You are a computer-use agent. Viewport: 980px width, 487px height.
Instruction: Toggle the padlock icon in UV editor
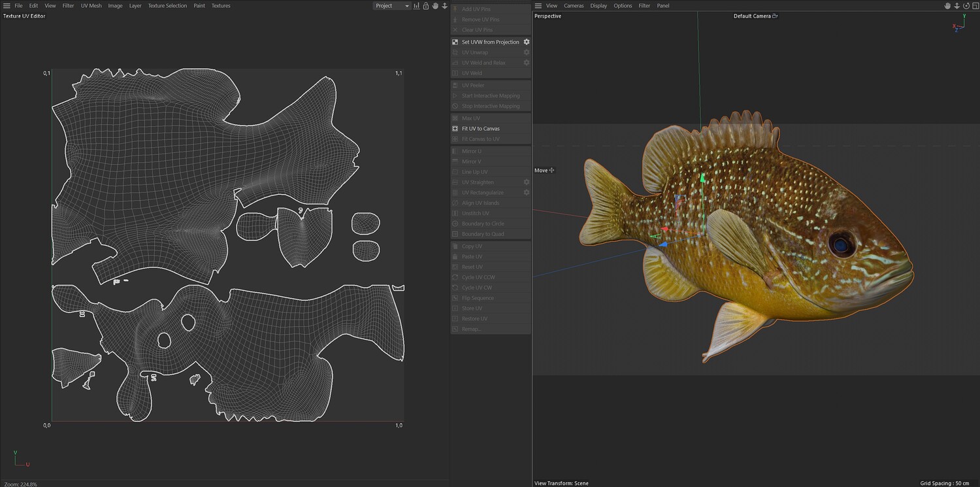(x=426, y=6)
